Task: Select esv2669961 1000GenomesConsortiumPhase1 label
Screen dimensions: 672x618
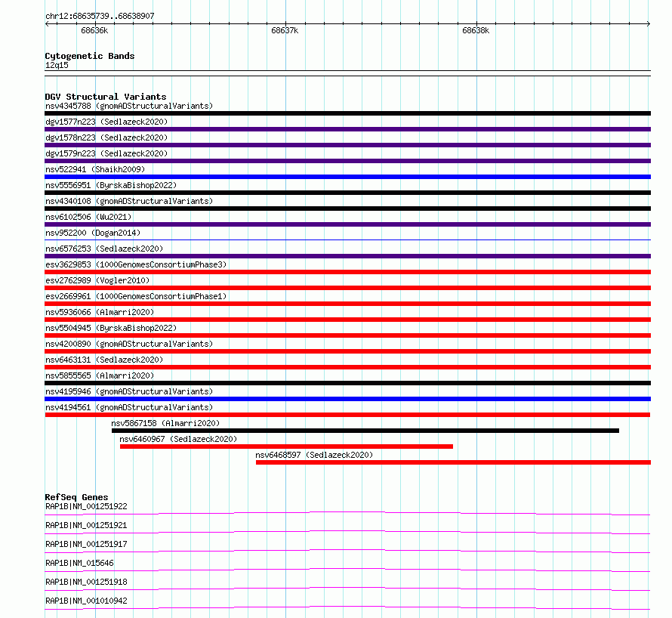Action: (x=136, y=296)
